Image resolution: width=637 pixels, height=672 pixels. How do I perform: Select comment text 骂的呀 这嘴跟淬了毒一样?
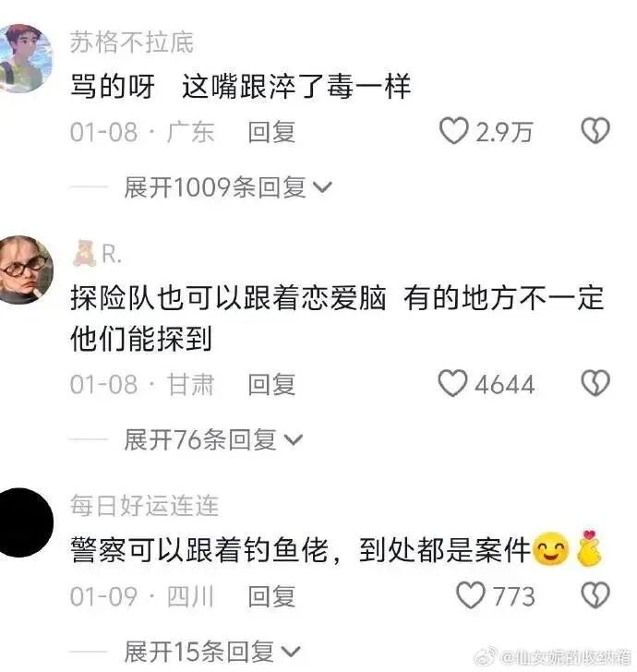point(240,87)
